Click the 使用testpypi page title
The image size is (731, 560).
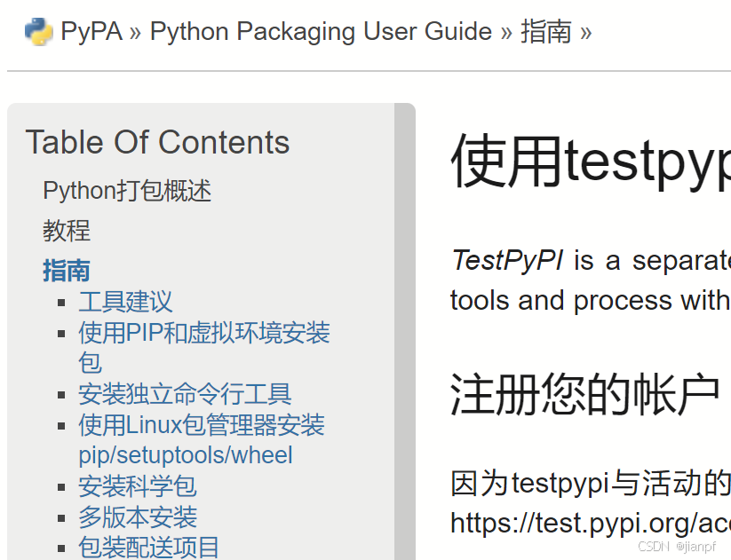point(591,161)
